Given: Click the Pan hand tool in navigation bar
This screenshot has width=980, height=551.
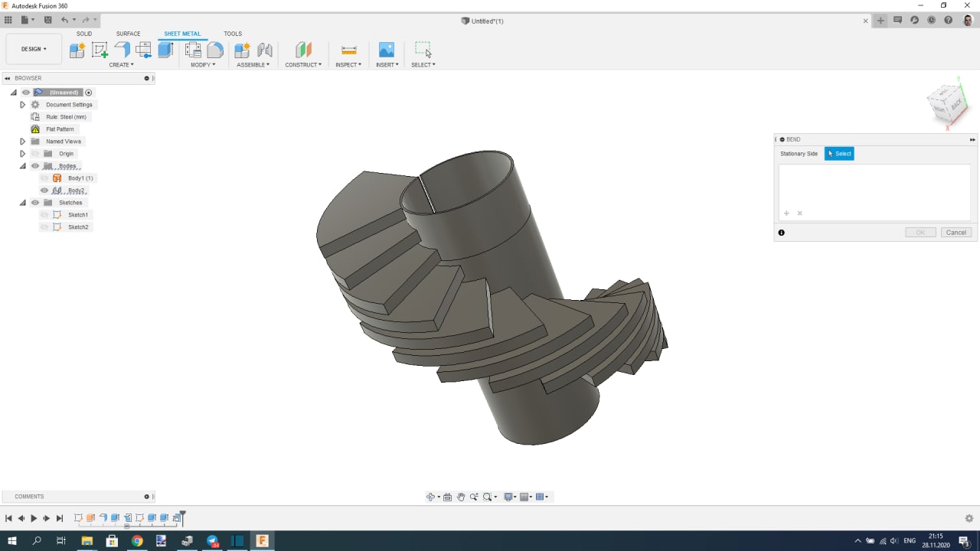Looking at the screenshot, I should tap(461, 497).
